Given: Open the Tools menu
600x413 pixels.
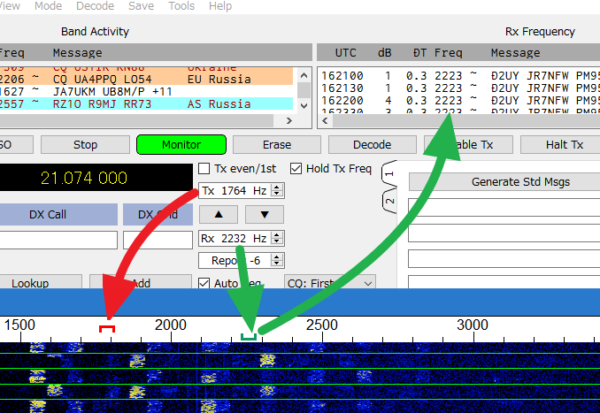Looking at the screenshot, I should click(181, 6).
